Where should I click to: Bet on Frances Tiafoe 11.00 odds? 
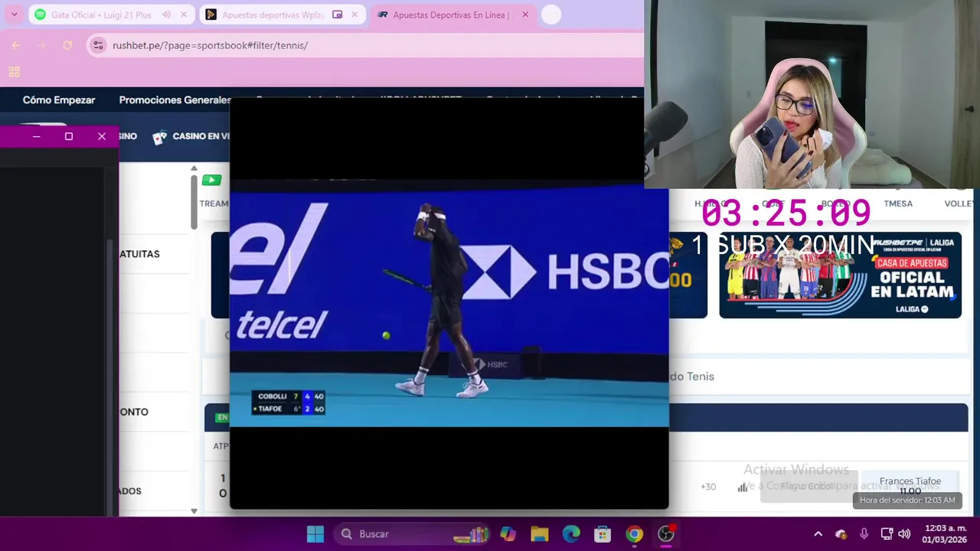click(x=910, y=486)
